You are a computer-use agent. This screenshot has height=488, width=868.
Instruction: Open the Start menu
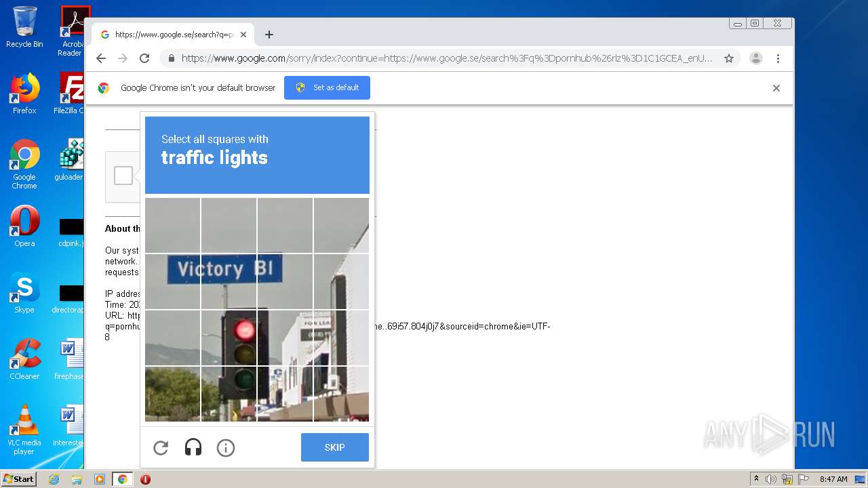click(18, 479)
